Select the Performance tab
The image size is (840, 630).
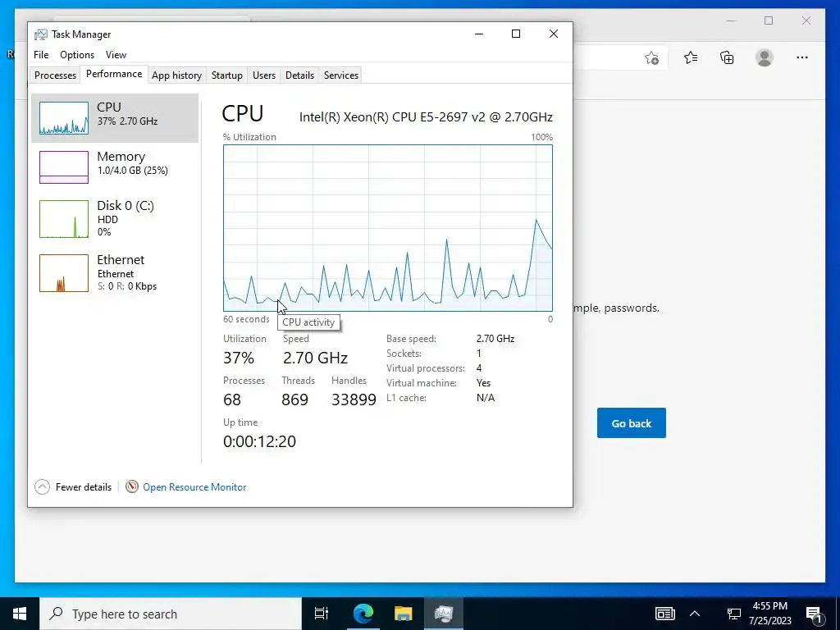click(114, 74)
